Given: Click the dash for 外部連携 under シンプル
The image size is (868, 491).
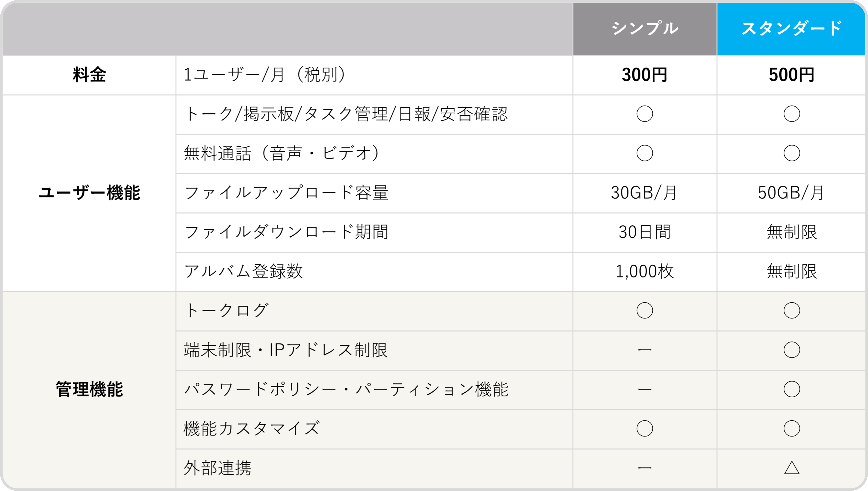Looking at the screenshot, I should pos(645,468).
